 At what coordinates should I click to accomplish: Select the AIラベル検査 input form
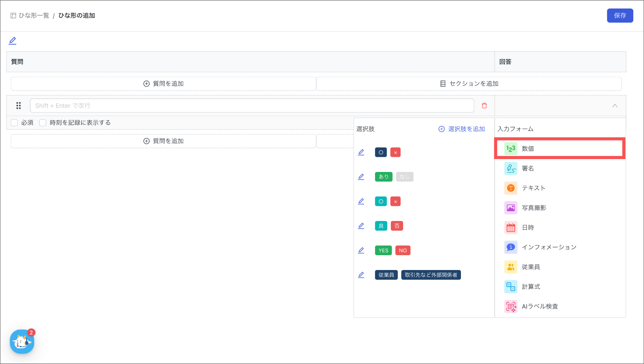(540, 306)
